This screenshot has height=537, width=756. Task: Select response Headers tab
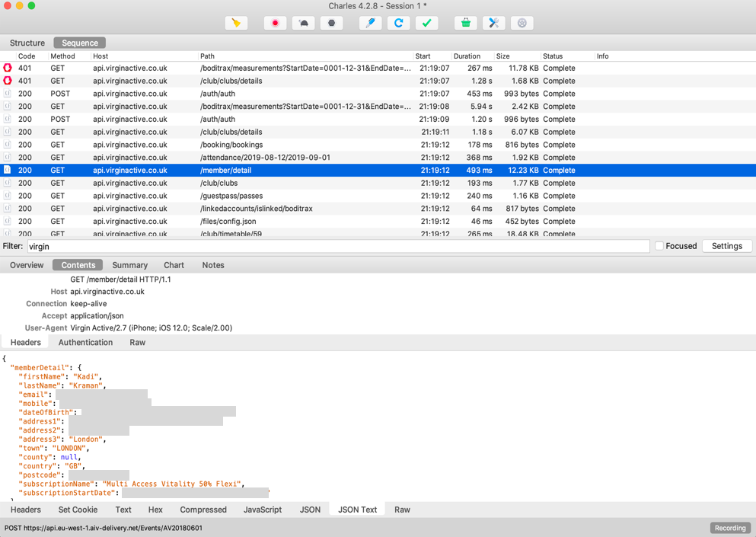click(x=26, y=510)
